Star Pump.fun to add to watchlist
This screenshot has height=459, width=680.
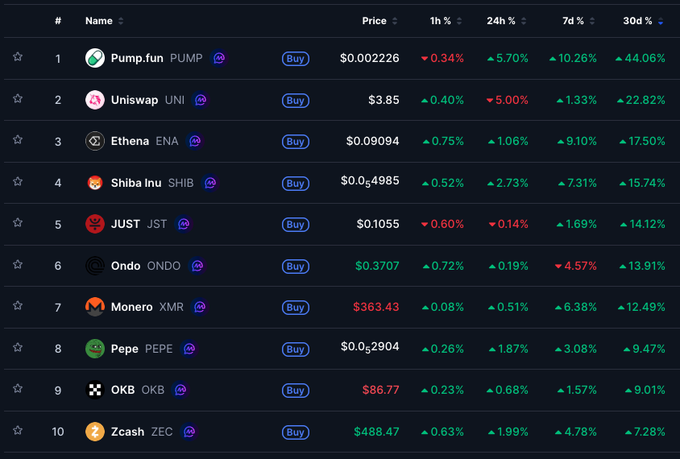(17, 57)
